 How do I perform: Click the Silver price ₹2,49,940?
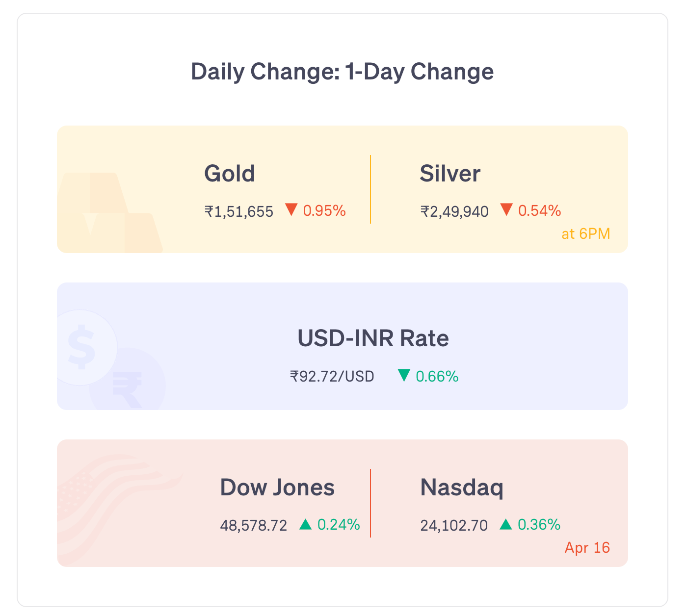tap(454, 211)
